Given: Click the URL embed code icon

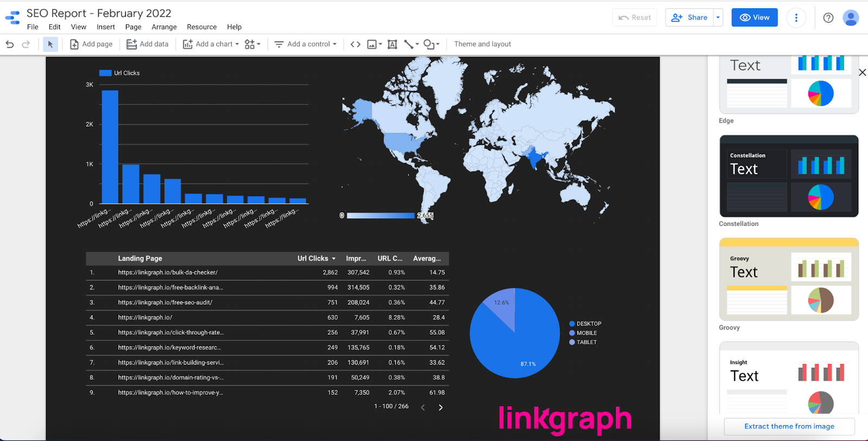Looking at the screenshot, I should point(355,45).
